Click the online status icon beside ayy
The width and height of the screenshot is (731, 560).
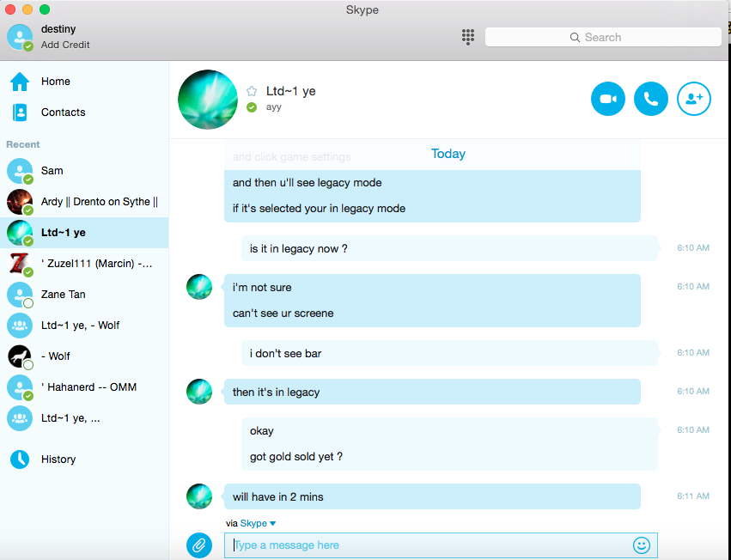click(252, 107)
